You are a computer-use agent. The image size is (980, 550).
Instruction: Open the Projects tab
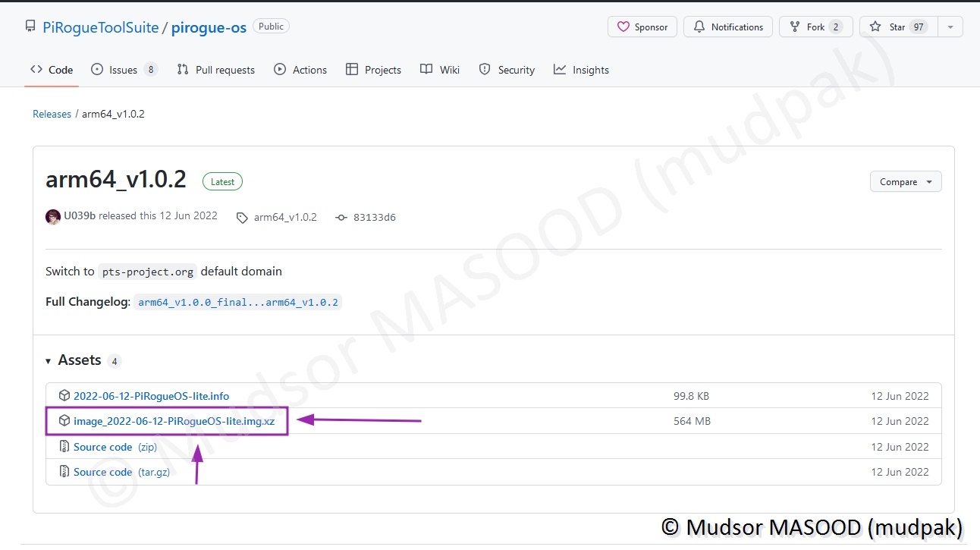coord(373,70)
